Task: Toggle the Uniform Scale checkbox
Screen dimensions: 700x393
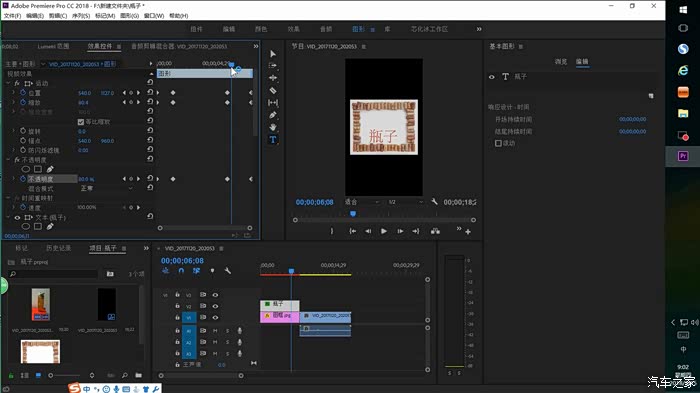Action: tap(81, 121)
